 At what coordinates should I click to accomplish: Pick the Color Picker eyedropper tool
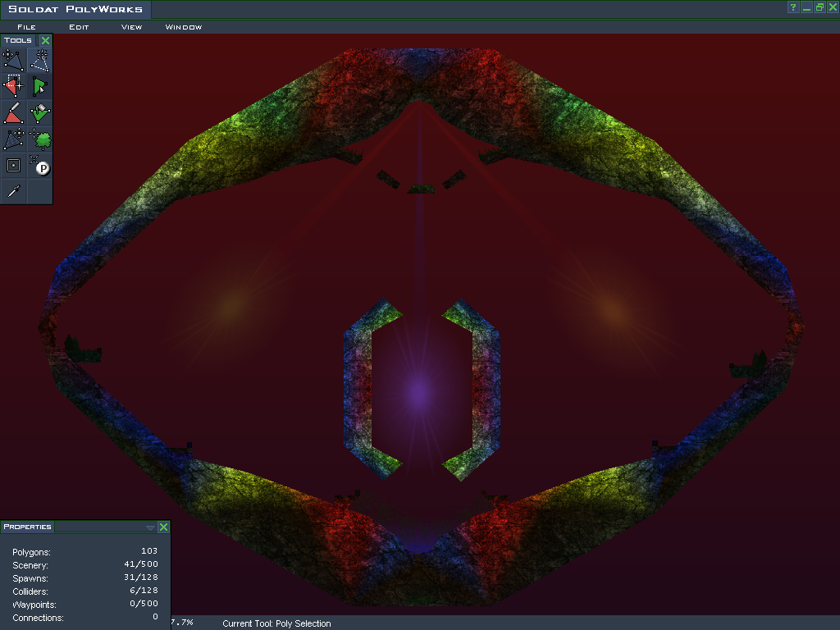point(13,191)
